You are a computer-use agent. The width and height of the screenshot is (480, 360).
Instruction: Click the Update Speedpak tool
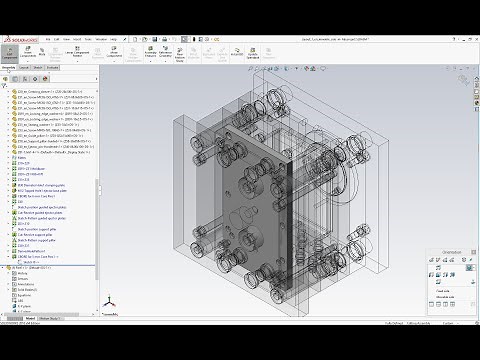click(253, 53)
